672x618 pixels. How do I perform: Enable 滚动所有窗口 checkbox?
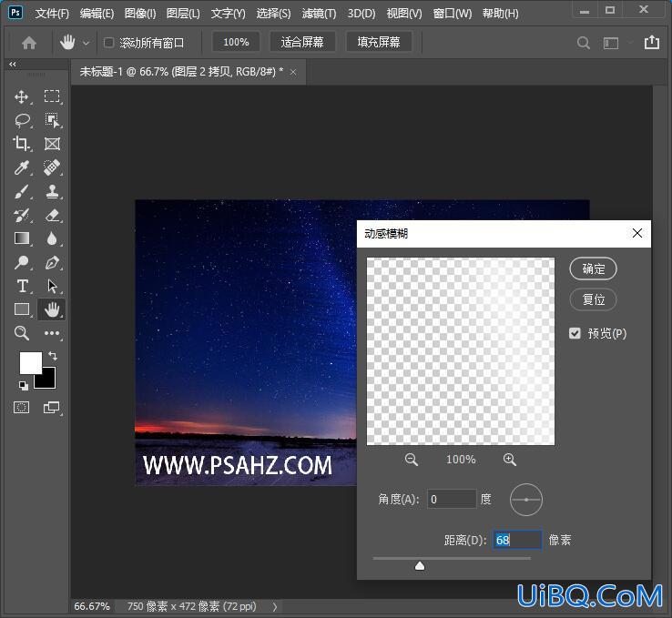[109, 43]
